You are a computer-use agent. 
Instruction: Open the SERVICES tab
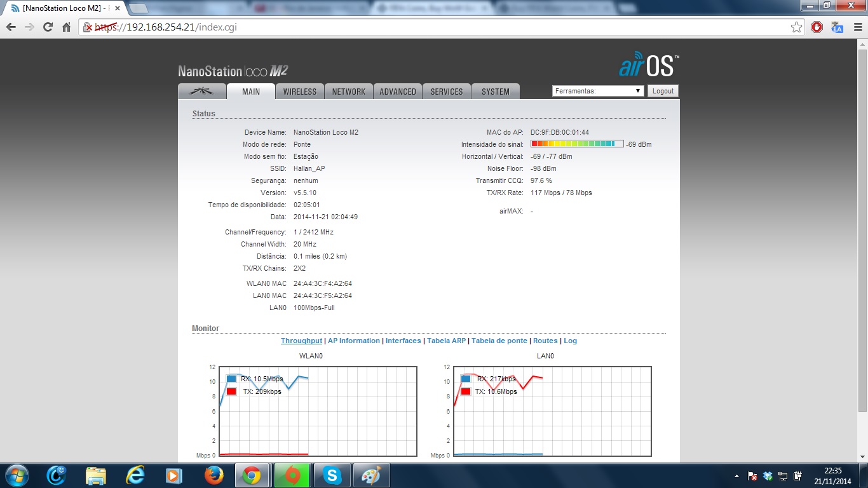point(447,91)
